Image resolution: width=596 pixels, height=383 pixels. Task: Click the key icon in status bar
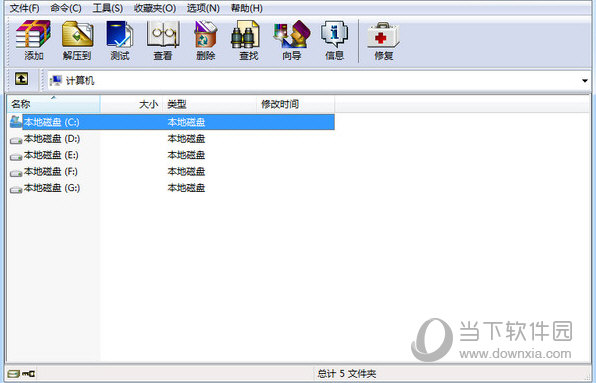29,374
